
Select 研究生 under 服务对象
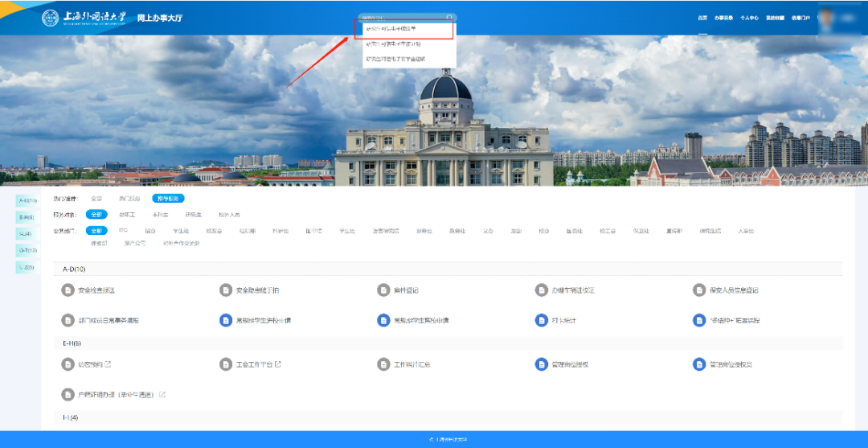194,214
